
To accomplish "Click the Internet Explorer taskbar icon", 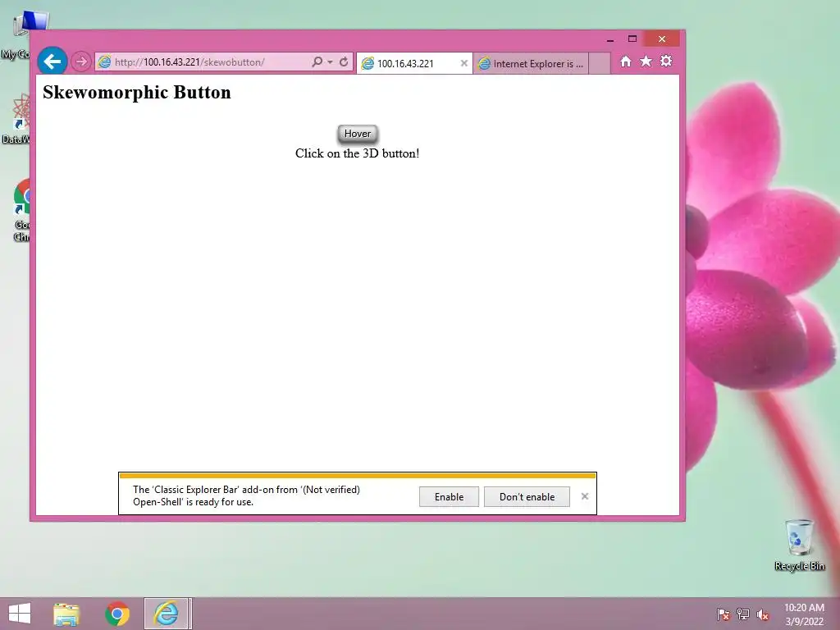I will click(x=166, y=614).
